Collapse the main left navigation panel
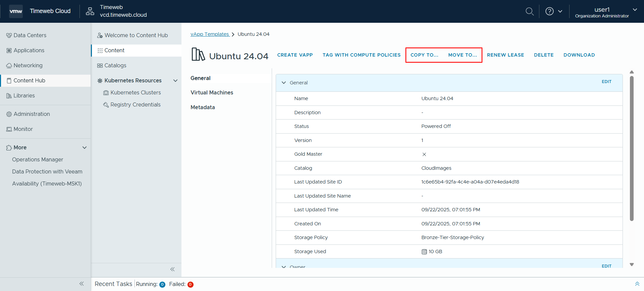 [82, 284]
